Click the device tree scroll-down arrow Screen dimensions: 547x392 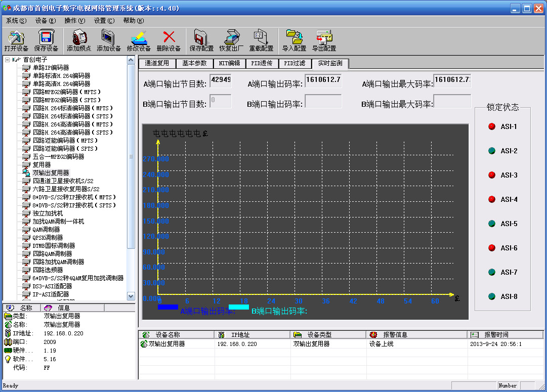(131, 296)
